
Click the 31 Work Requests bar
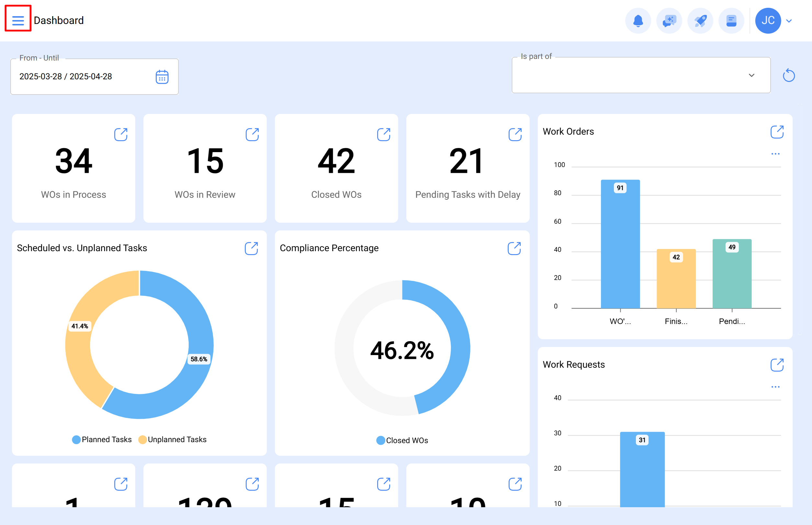tap(642, 469)
